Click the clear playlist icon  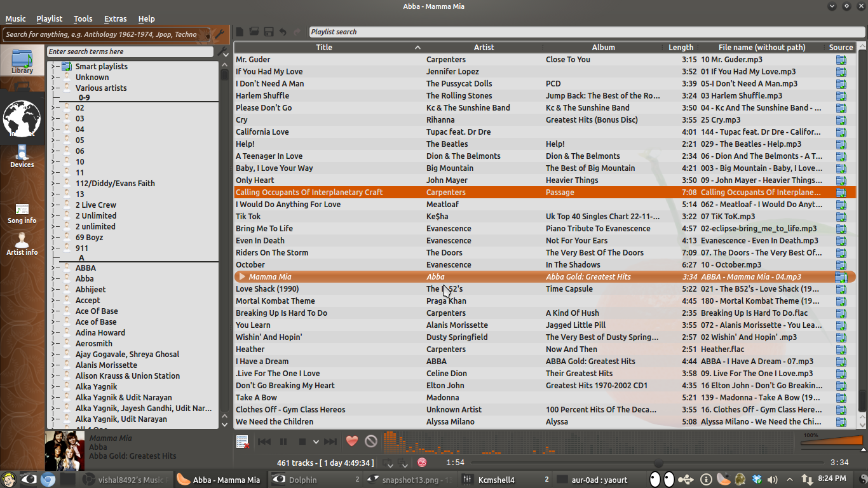point(242,442)
